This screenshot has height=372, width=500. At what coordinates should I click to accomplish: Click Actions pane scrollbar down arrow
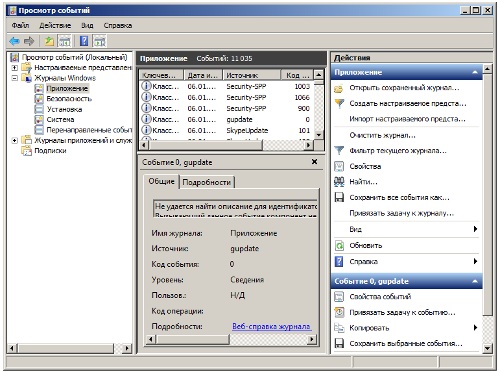point(487,348)
